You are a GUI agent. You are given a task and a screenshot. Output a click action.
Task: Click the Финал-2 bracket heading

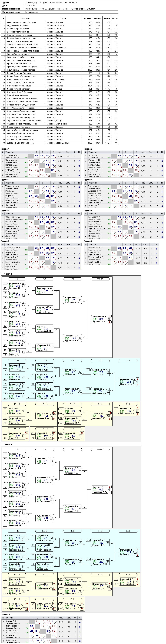pos(8,444)
